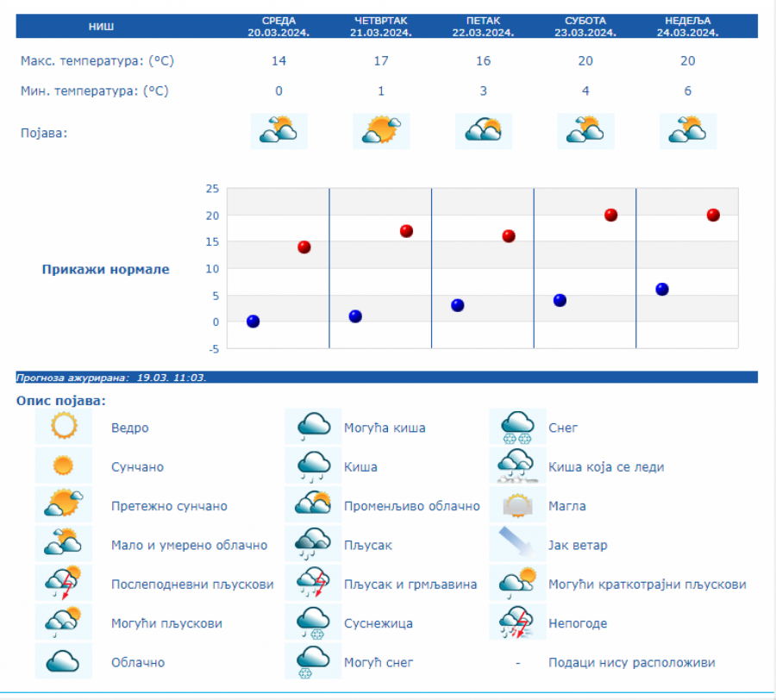Click the Снег snow legend icon

(517, 427)
